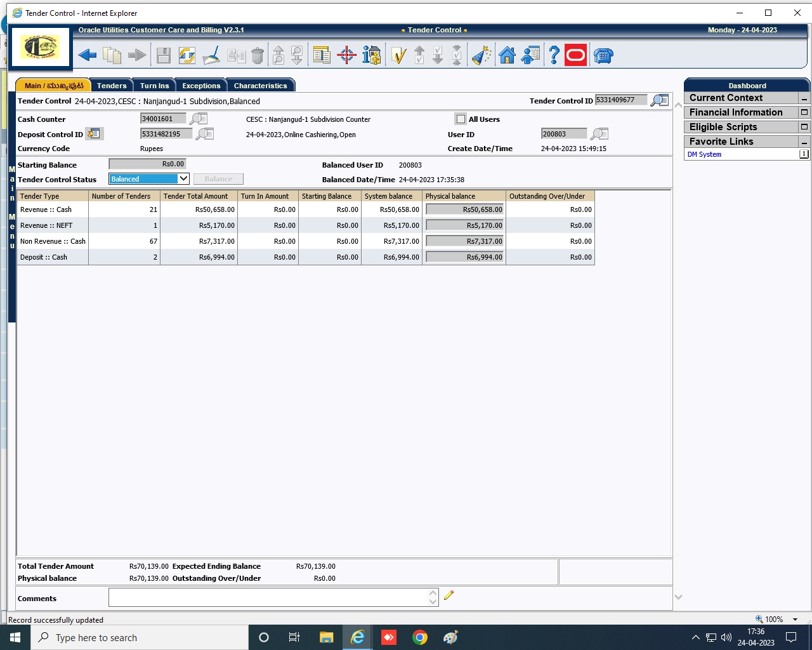
Task: Search Deposit Control ID magnifier icon
Action: click(x=205, y=134)
